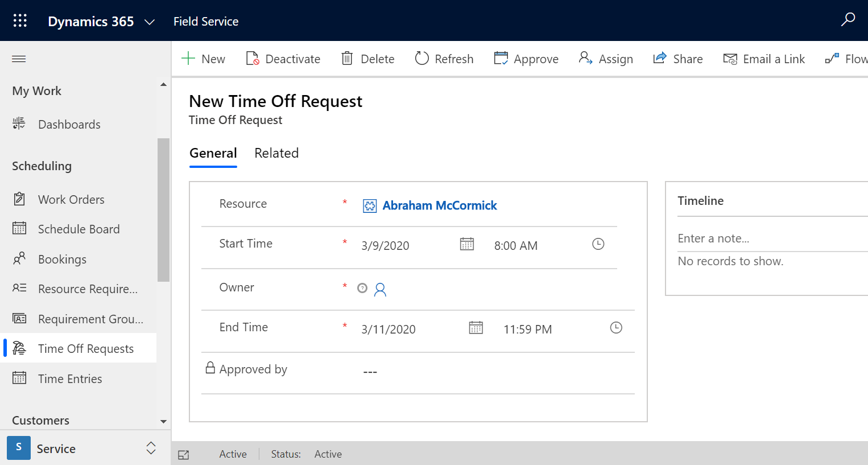Click the Field Service app name
The image size is (868, 465).
[206, 22]
